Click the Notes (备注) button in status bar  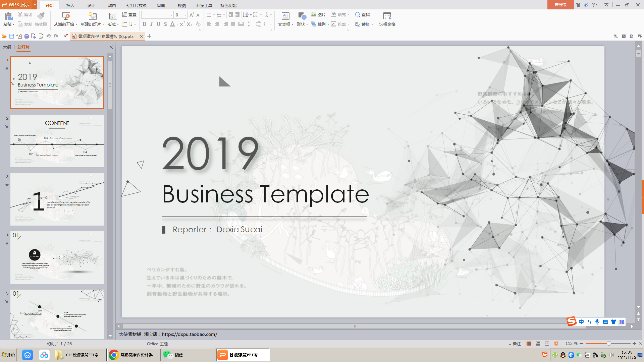(514, 344)
